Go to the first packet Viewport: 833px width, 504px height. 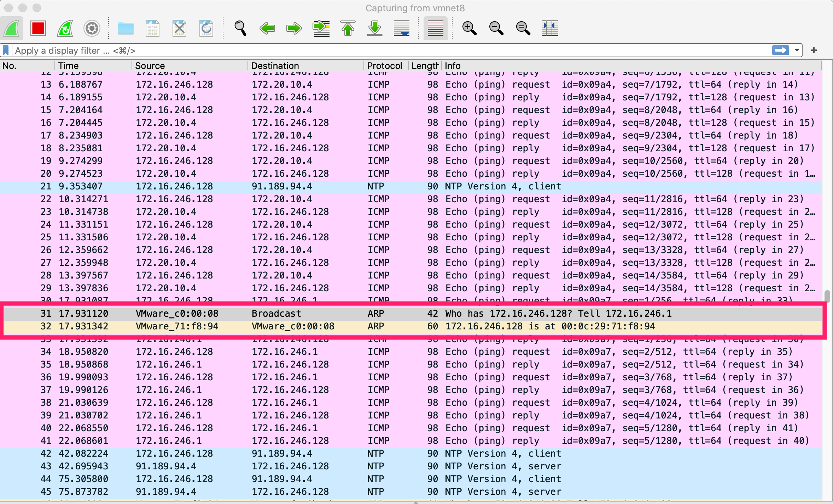pos(348,28)
